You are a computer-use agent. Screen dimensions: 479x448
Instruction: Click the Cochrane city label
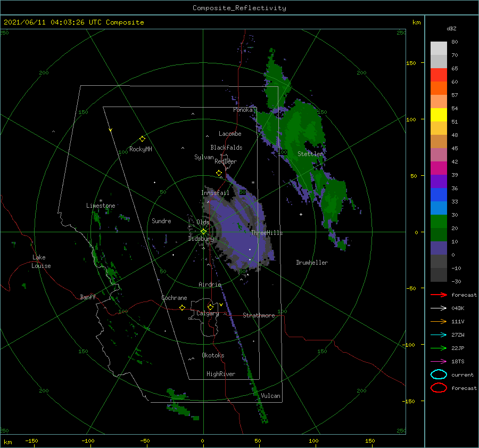coord(174,298)
